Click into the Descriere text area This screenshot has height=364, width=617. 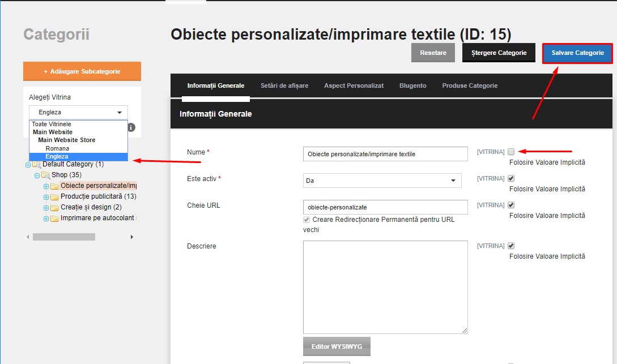(385, 288)
